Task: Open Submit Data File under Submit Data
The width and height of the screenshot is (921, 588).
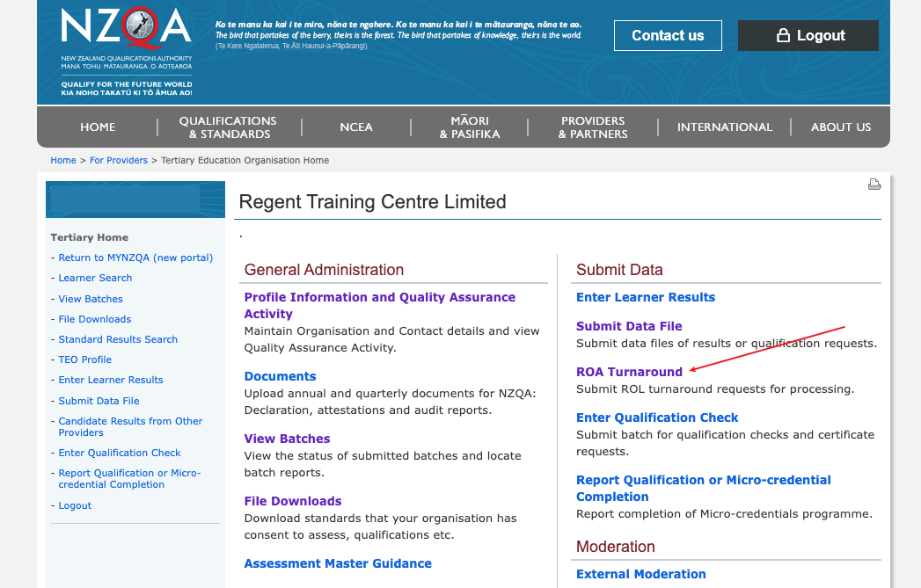Action: tap(629, 326)
